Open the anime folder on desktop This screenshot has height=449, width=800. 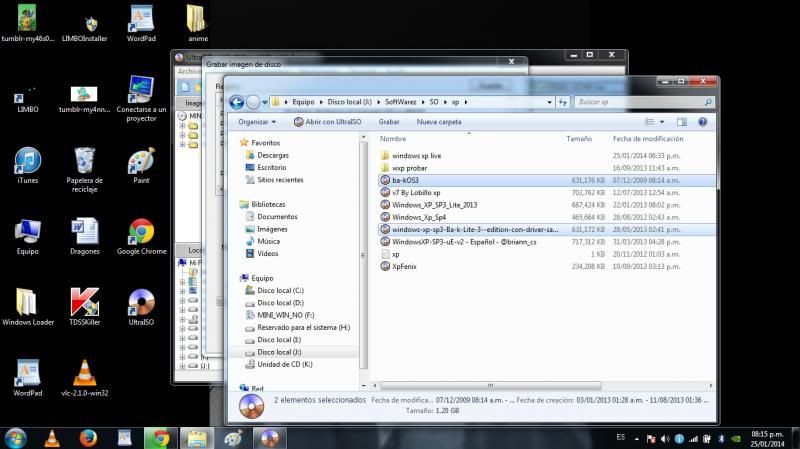[x=197, y=23]
